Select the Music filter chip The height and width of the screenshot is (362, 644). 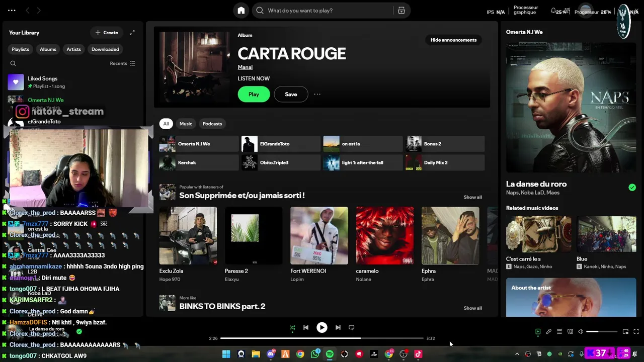coord(186,124)
